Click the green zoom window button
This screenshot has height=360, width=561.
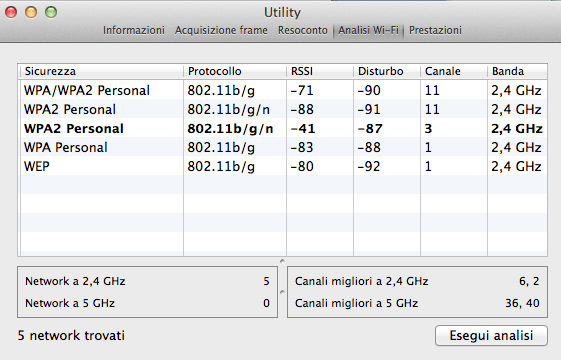[51, 13]
